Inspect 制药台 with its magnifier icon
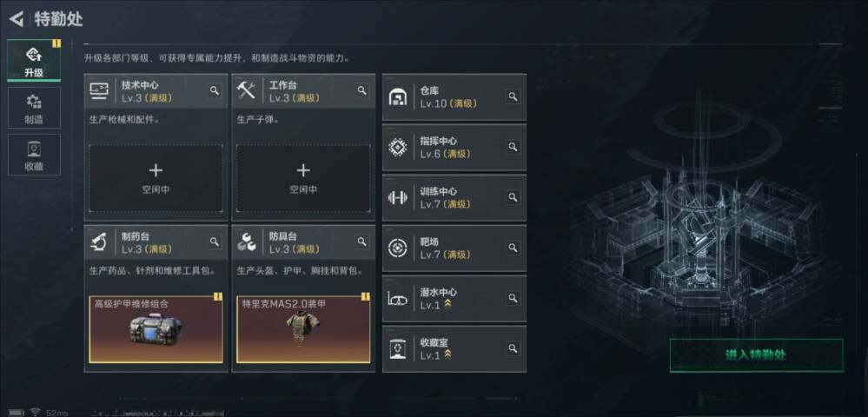The height and width of the screenshot is (417, 868). tap(215, 242)
